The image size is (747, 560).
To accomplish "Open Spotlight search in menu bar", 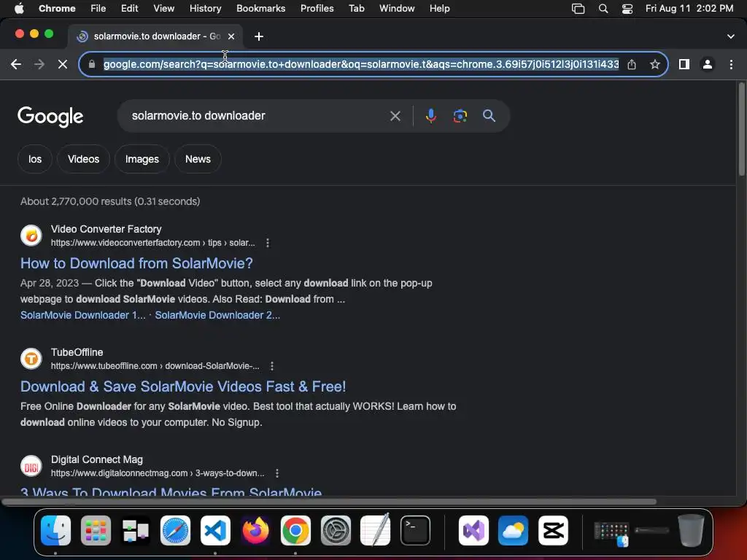I will click(603, 9).
